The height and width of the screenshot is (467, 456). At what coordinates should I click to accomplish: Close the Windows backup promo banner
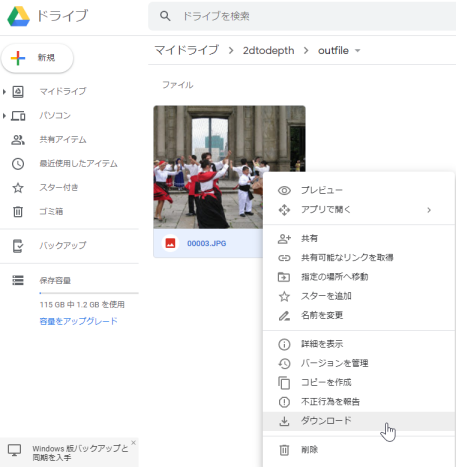[133, 443]
